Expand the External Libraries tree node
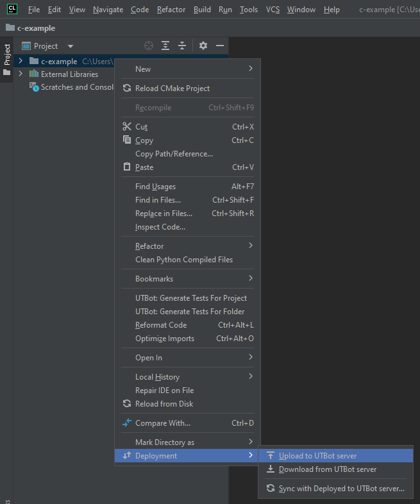This screenshot has width=420, height=504. coord(21,74)
